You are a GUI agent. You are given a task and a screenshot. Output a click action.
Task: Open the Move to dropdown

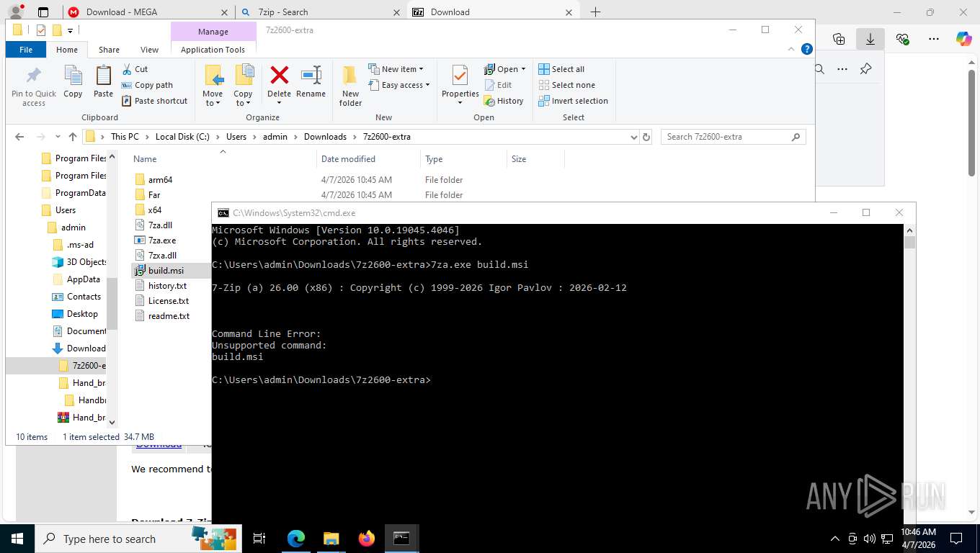click(x=213, y=86)
